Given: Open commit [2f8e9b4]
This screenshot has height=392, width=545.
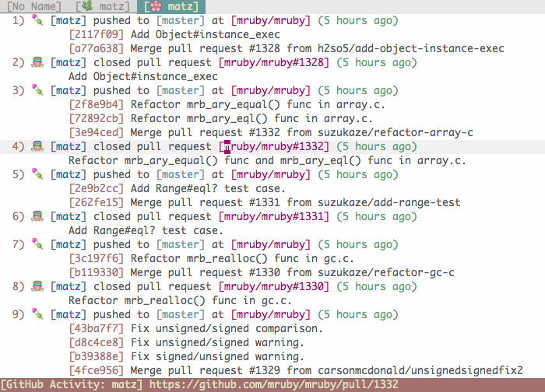Looking at the screenshot, I should pyautogui.click(x=97, y=104).
